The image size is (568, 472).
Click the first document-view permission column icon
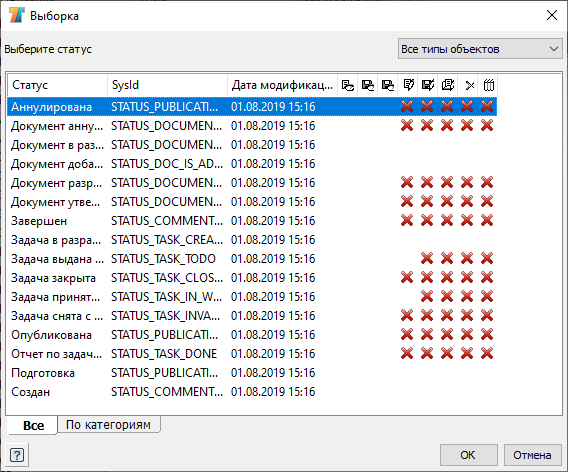click(x=348, y=85)
